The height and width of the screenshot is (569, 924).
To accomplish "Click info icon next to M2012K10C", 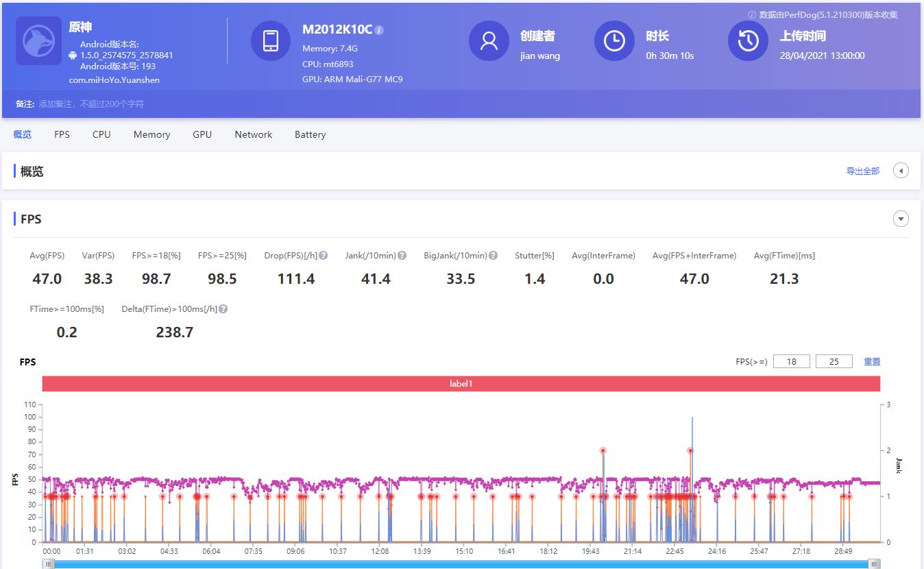I will pyautogui.click(x=379, y=30).
